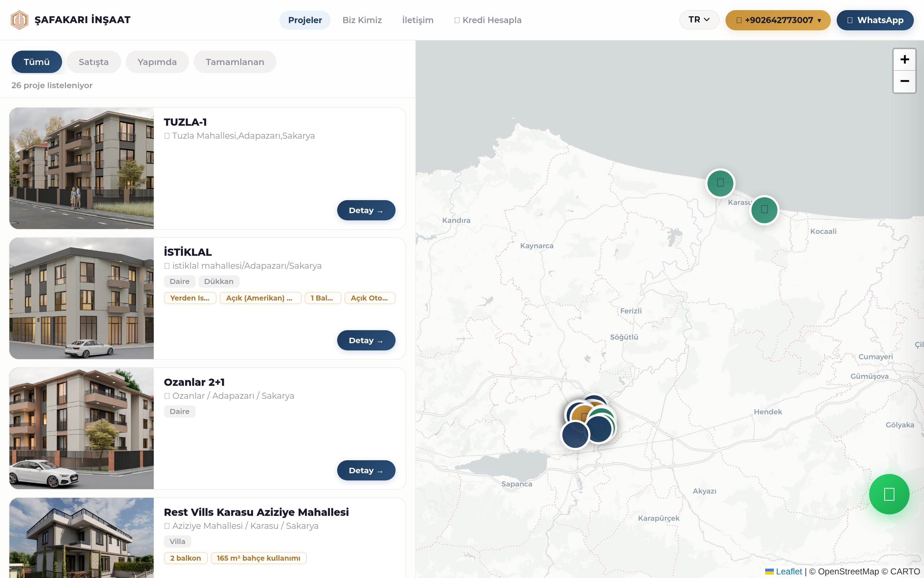Click the Şafakarı İnşaat logo icon
924x578 pixels.
click(x=19, y=20)
